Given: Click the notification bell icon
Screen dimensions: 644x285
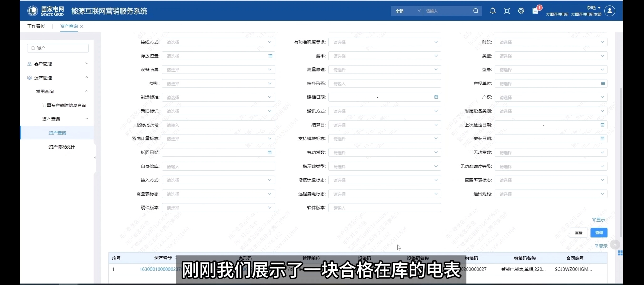Looking at the screenshot, I should tap(492, 11).
